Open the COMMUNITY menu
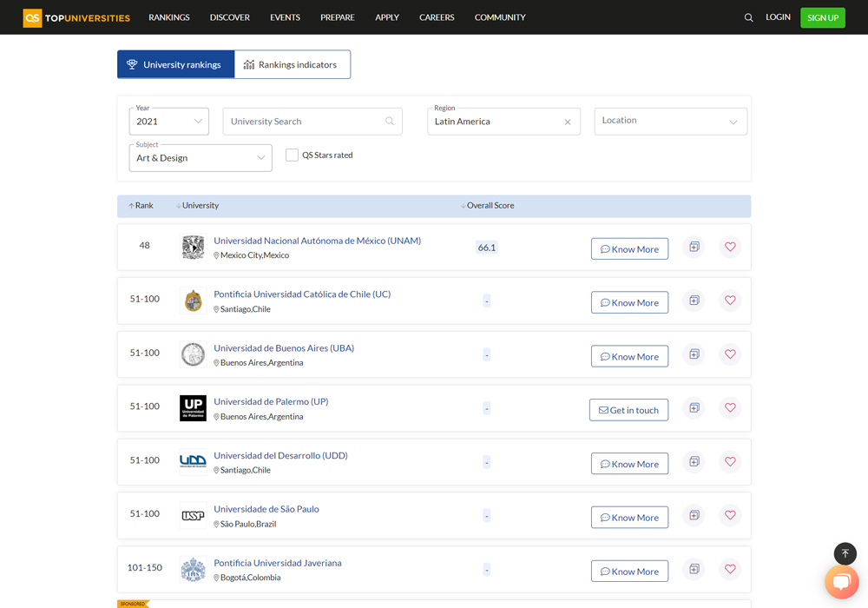The width and height of the screenshot is (868, 608). (x=500, y=17)
